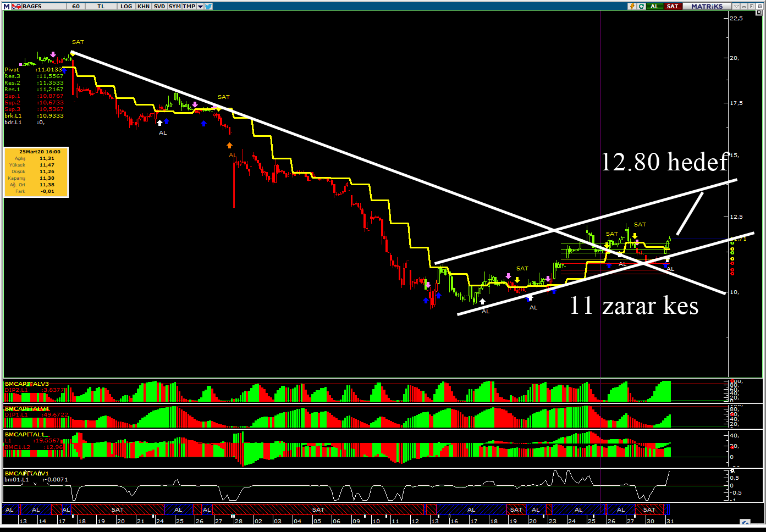Click the 17,5 price axis label
Viewport: 766px width, 532px height.
(x=736, y=103)
